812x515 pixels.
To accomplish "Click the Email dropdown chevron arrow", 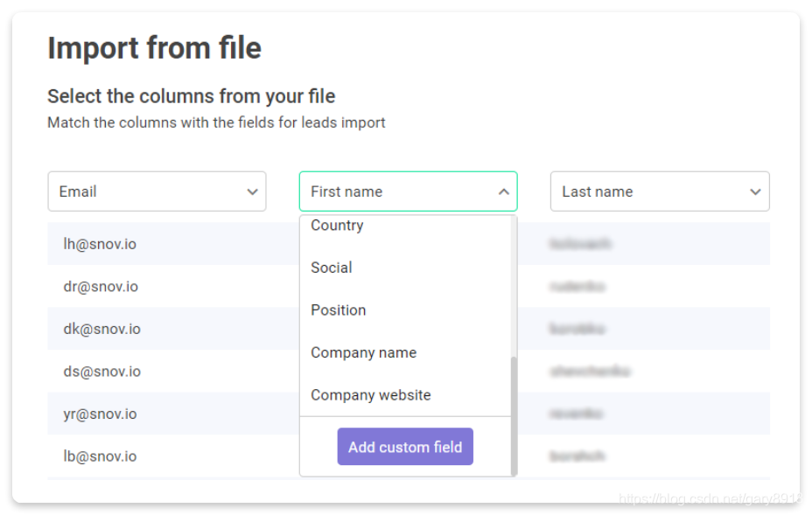I will point(252,192).
